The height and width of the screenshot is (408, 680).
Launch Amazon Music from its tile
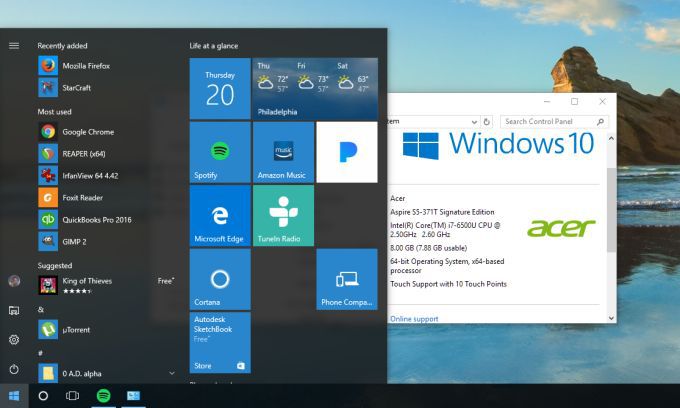283,153
